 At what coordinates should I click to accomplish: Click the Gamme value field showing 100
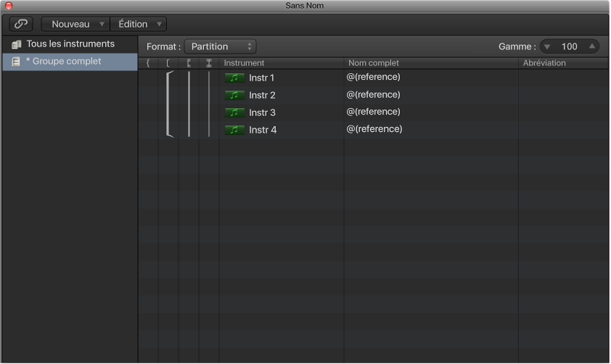click(570, 46)
